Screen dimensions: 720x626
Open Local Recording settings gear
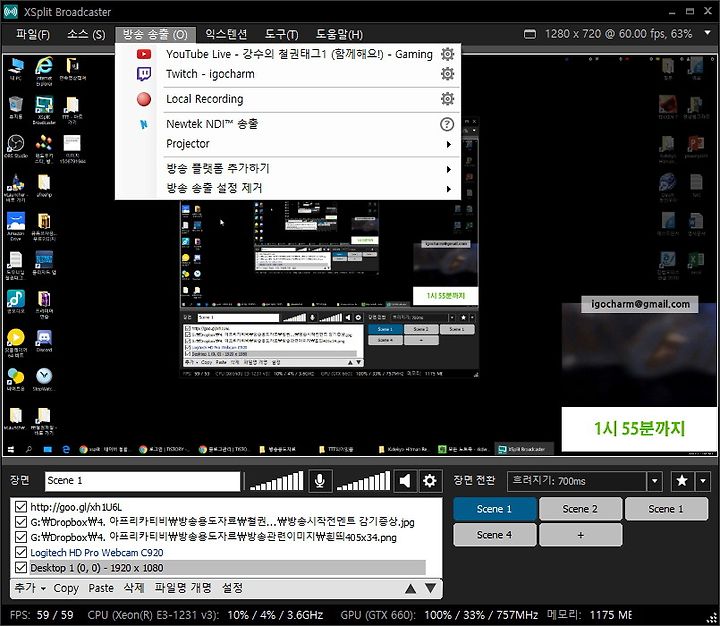click(x=447, y=99)
